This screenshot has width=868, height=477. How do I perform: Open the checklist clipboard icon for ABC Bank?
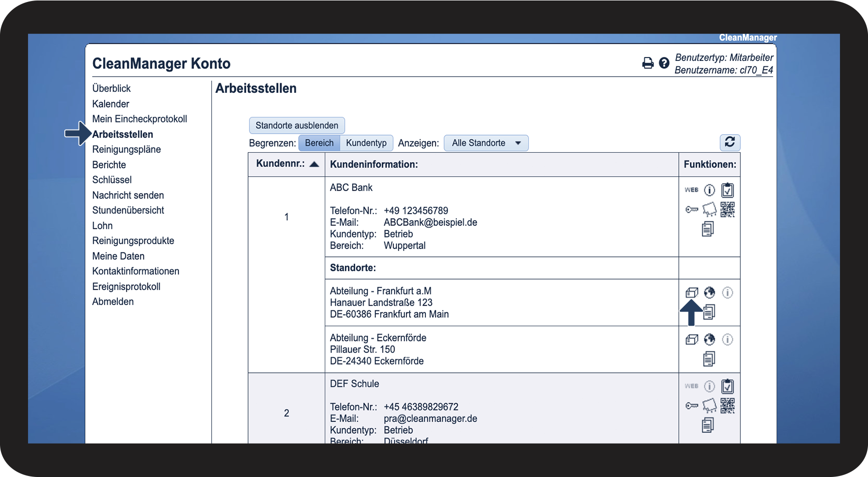coord(728,190)
